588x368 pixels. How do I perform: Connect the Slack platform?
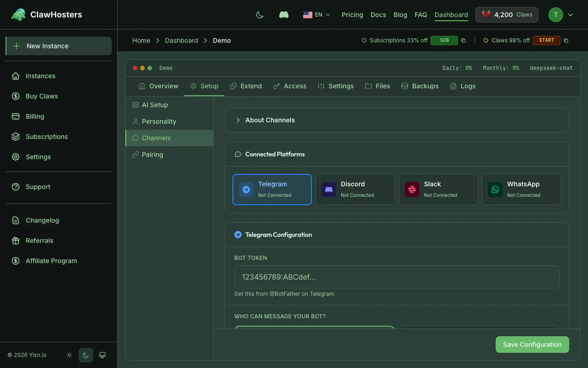tap(438, 189)
